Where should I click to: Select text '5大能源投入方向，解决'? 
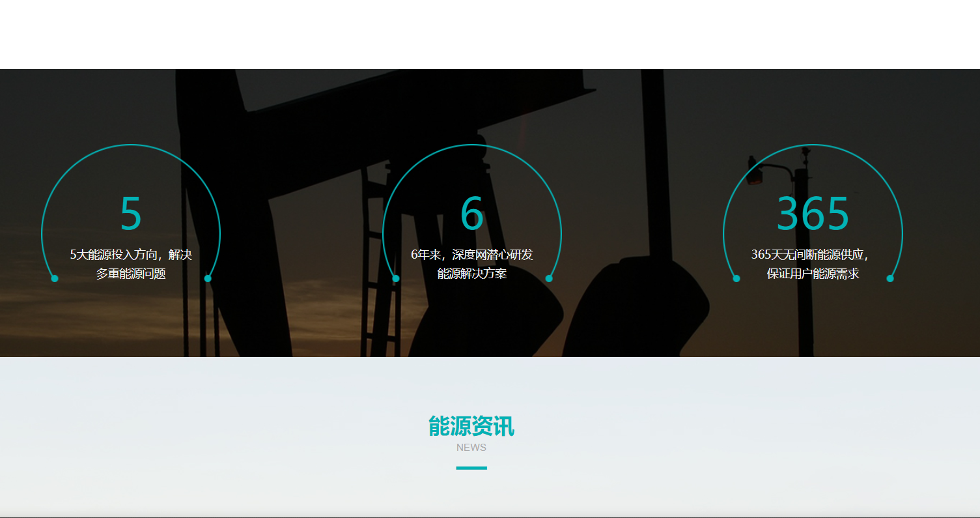pos(131,255)
